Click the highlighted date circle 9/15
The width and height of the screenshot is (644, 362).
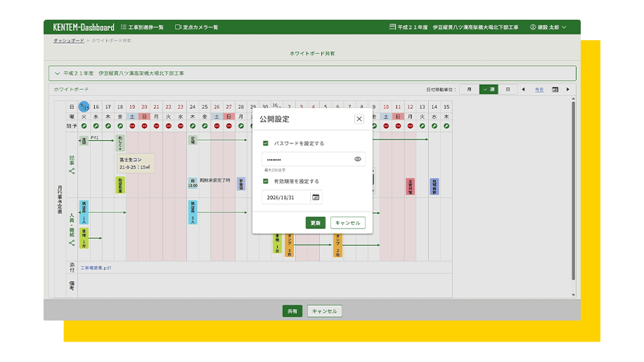pyautogui.click(x=84, y=107)
